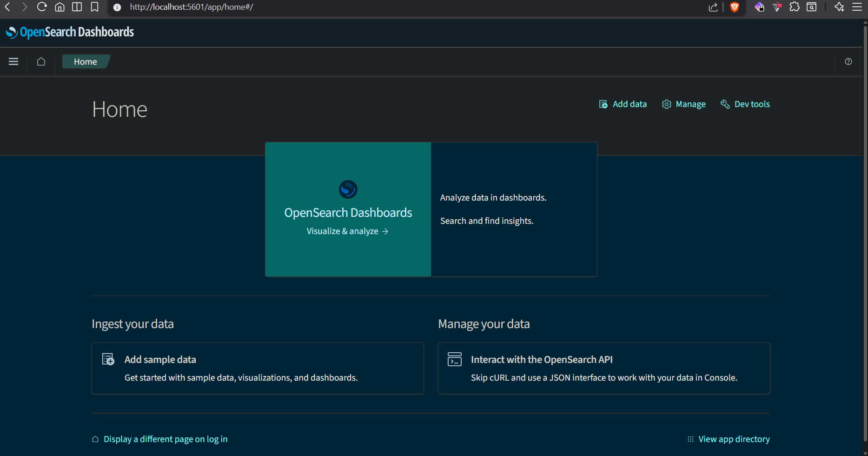Go to Manage settings link

(x=684, y=104)
